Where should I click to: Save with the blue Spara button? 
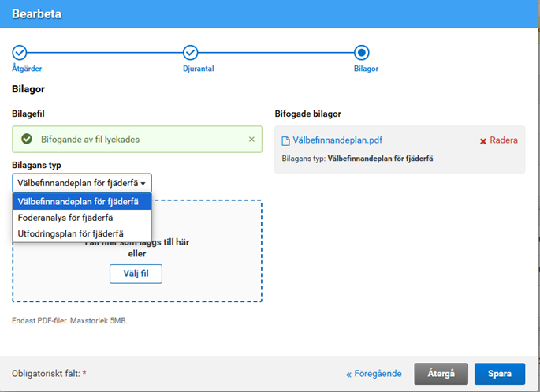click(499, 374)
